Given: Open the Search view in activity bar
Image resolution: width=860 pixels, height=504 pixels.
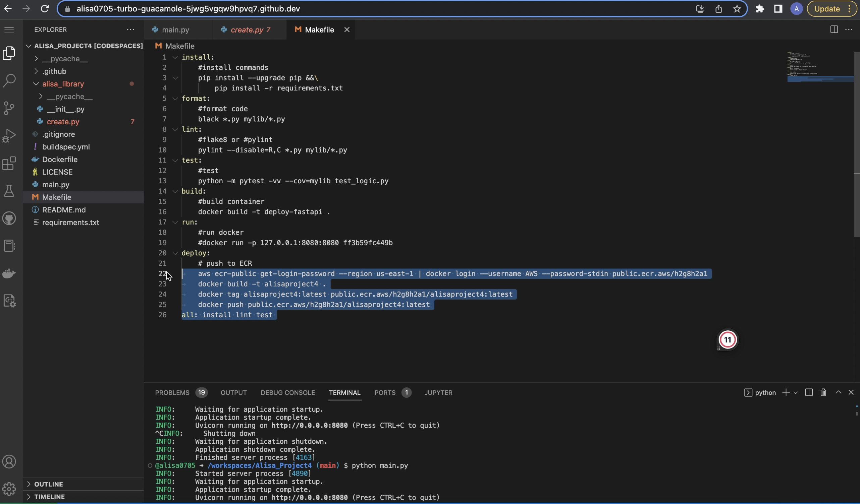Looking at the screenshot, I should coord(9,81).
